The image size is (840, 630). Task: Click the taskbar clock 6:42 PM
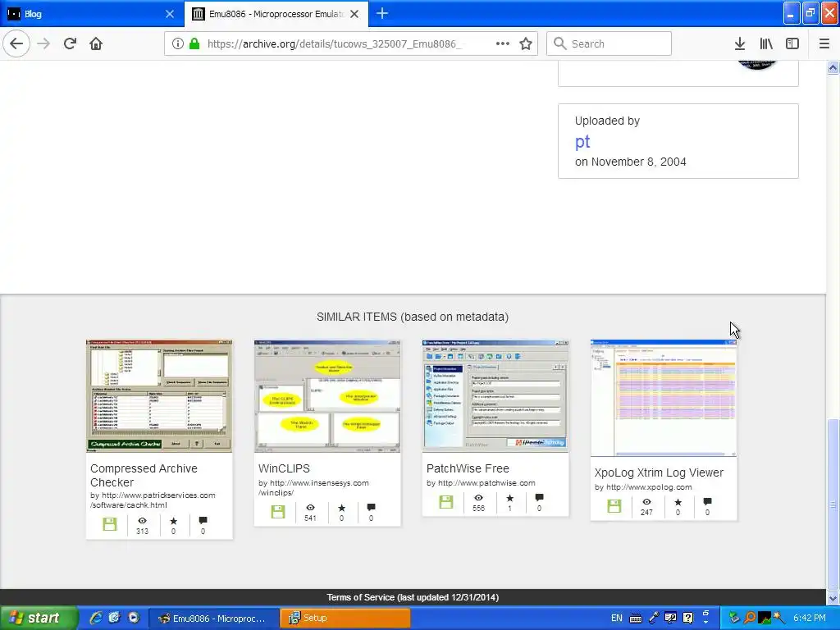point(810,618)
